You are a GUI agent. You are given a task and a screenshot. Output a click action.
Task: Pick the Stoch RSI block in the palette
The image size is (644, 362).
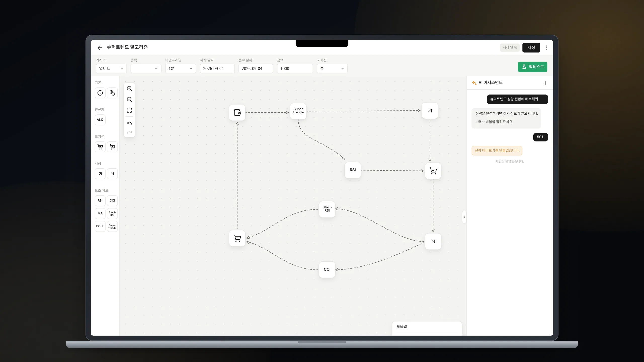(x=112, y=213)
